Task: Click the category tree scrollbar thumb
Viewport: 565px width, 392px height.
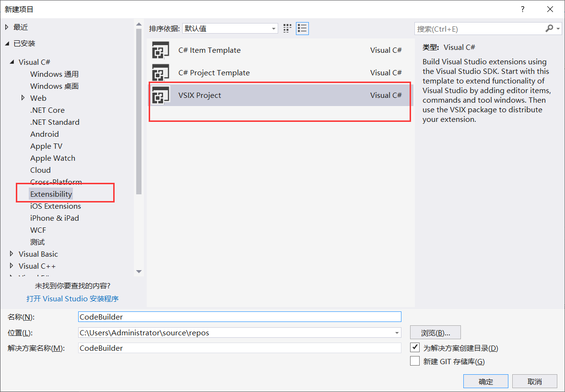Action: (139, 111)
